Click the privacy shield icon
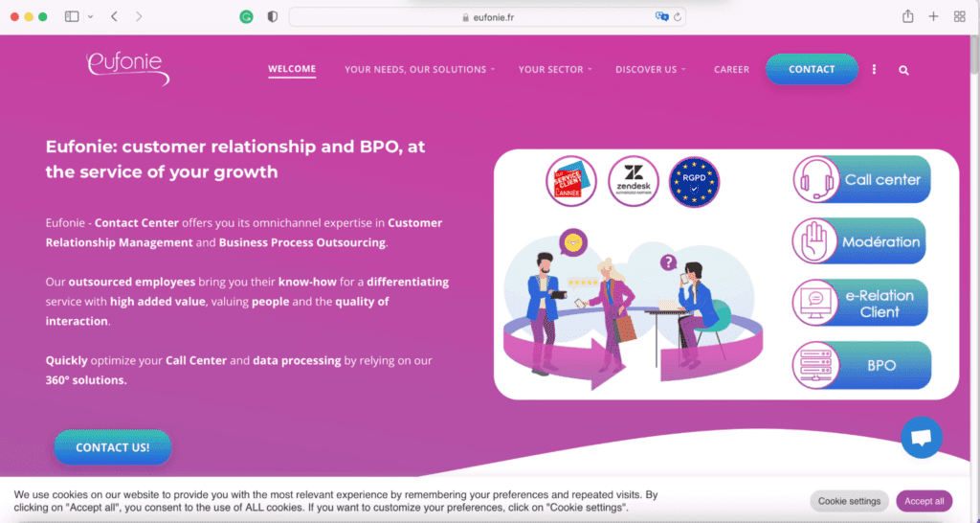The height and width of the screenshot is (523, 980). [x=273, y=17]
